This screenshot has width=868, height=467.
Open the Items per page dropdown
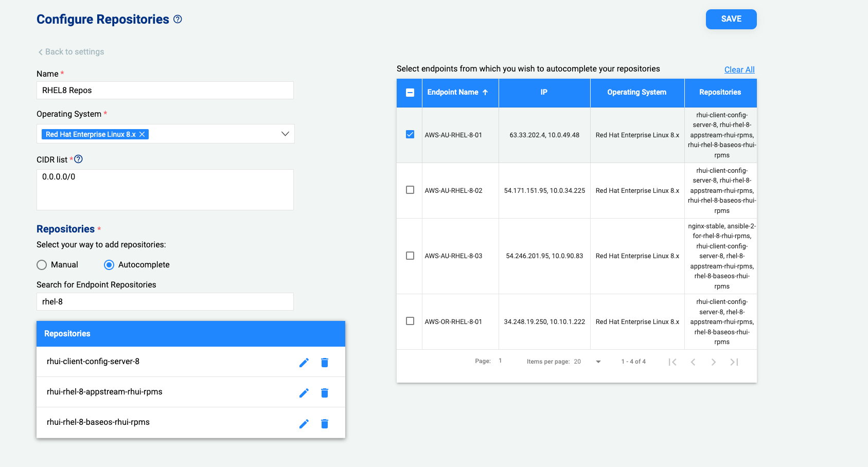click(x=598, y=362)
